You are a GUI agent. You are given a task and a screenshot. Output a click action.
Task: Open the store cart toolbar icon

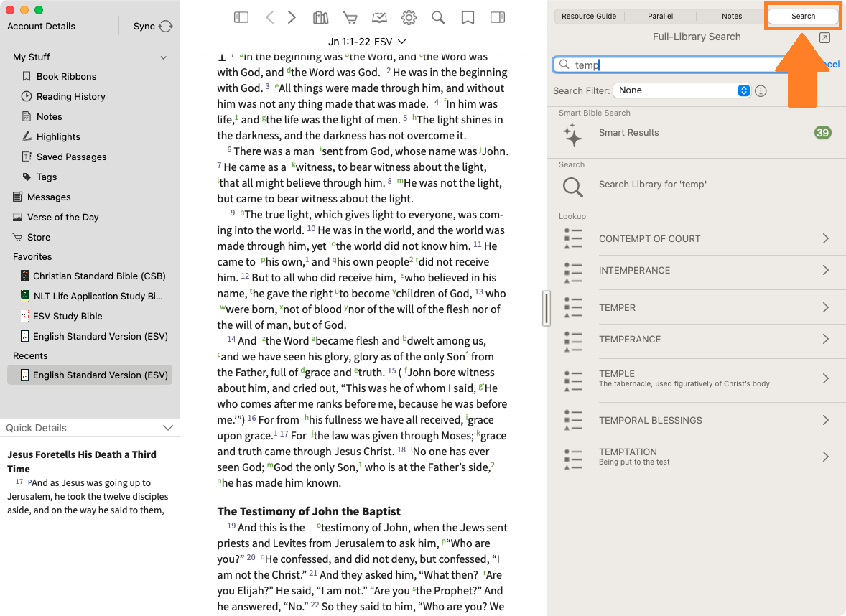[x=350, y=18]
